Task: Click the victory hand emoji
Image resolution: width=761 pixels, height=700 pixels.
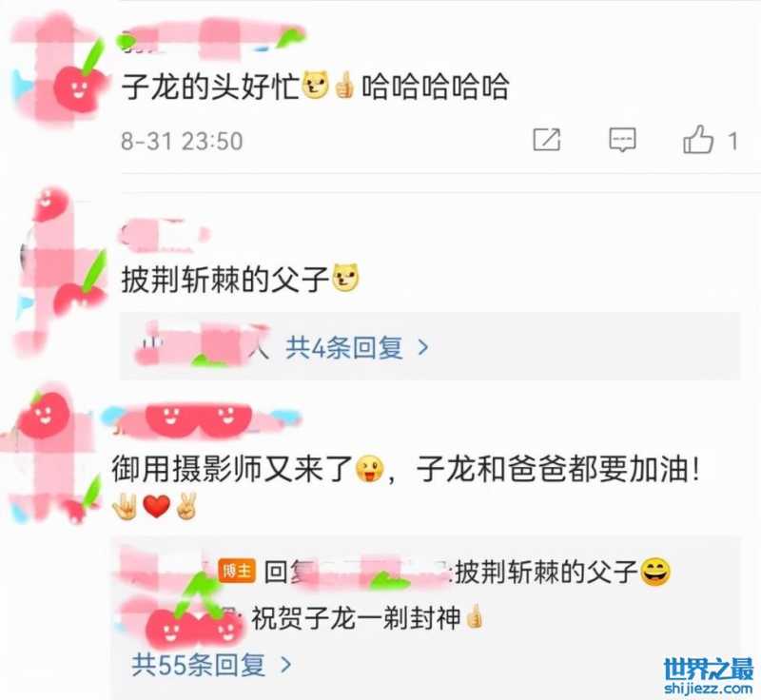Action: [186, 506]
